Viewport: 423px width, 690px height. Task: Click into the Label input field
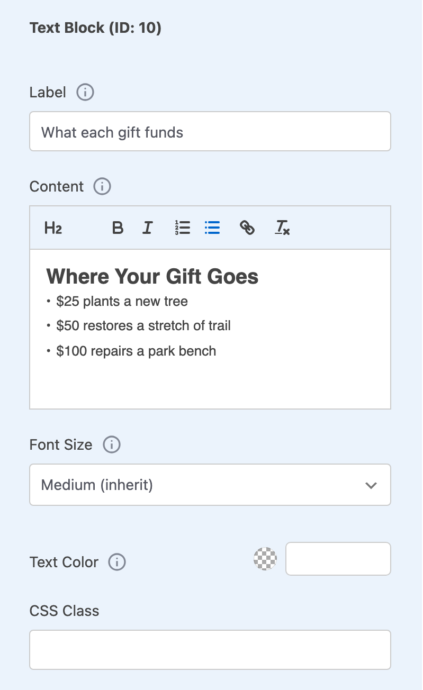(x=210, y=132)
